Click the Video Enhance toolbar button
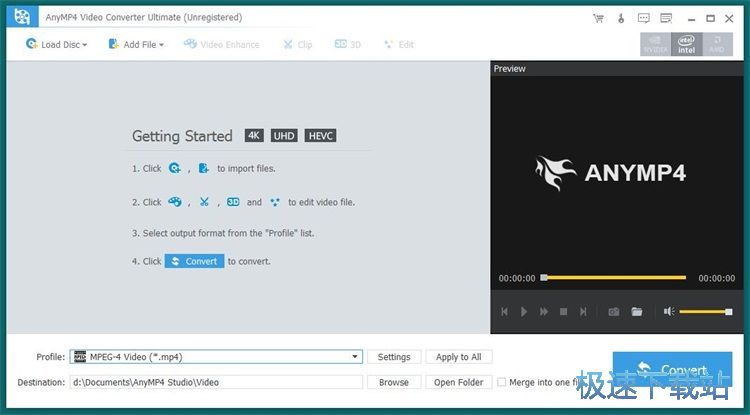Image resolution: width=750 pixels, height=415 pixels. [222, 44]
